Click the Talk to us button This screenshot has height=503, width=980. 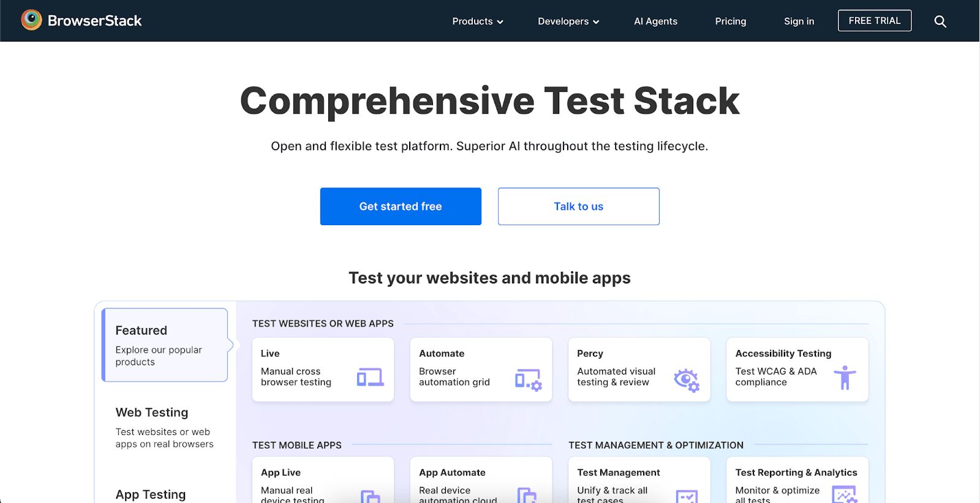click(578, 206)
